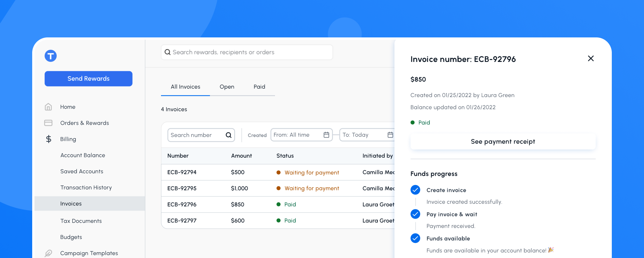Click the Orders & Rewards card icon
The image size is (644, 258).
point(48,123)
